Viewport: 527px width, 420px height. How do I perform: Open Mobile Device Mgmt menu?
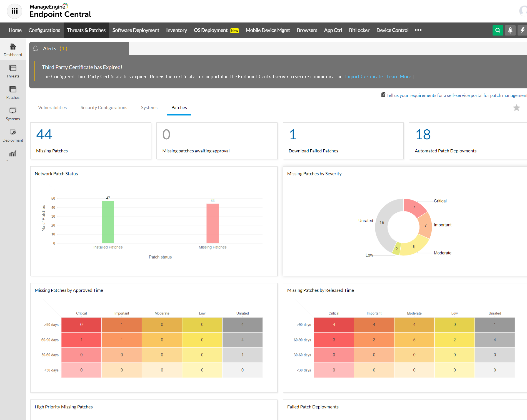coord(268,30)
